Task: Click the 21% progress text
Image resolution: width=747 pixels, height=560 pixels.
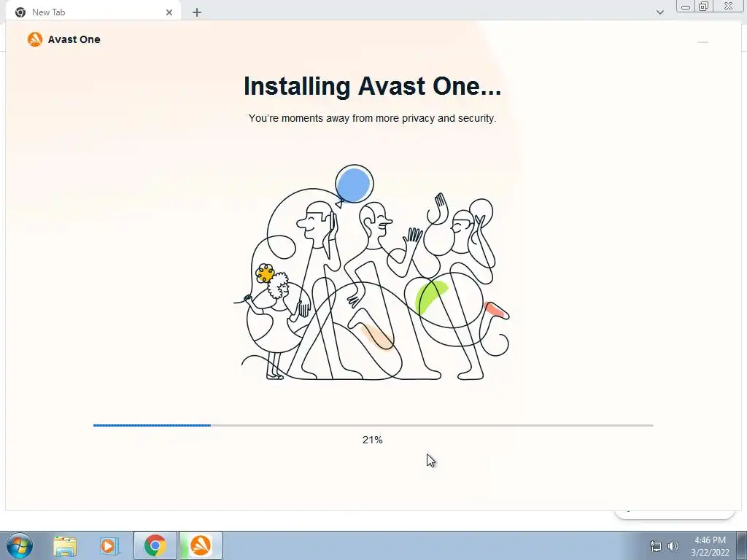Action: [373, 440]
